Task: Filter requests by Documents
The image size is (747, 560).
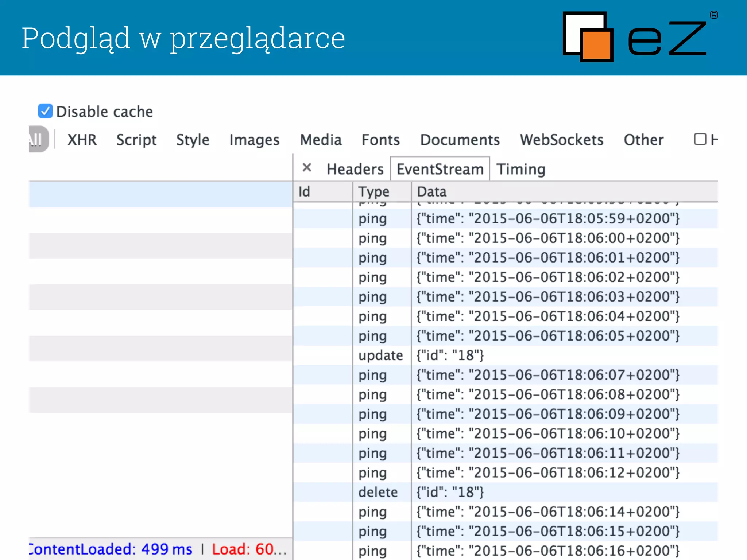Action: pyautogui.click(x=460, y=140)
